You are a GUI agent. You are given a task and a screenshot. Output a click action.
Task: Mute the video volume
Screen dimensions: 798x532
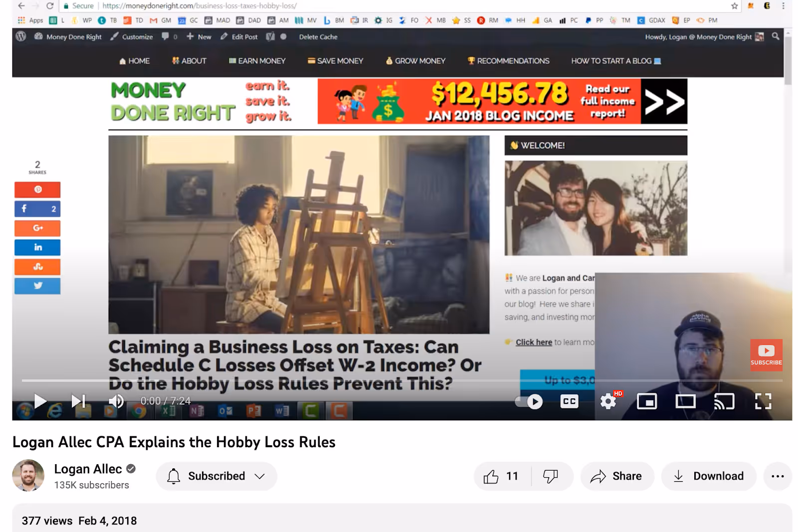(116, 401)
